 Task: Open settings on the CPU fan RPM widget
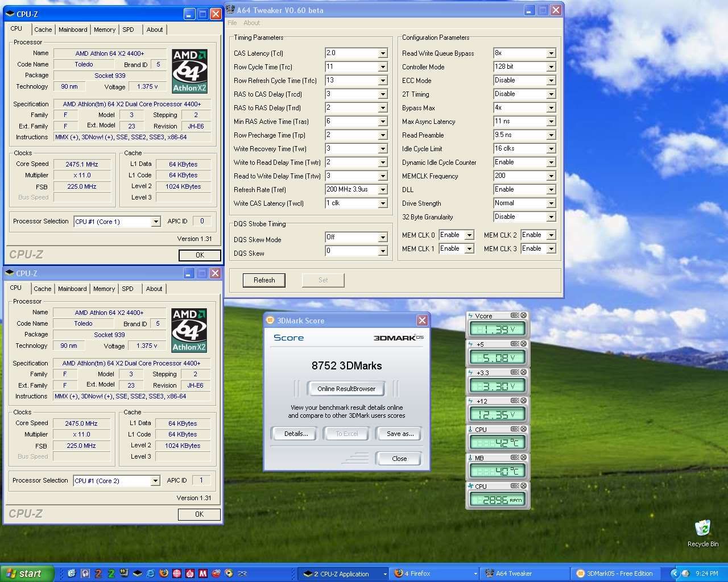(x=514, y=486)
